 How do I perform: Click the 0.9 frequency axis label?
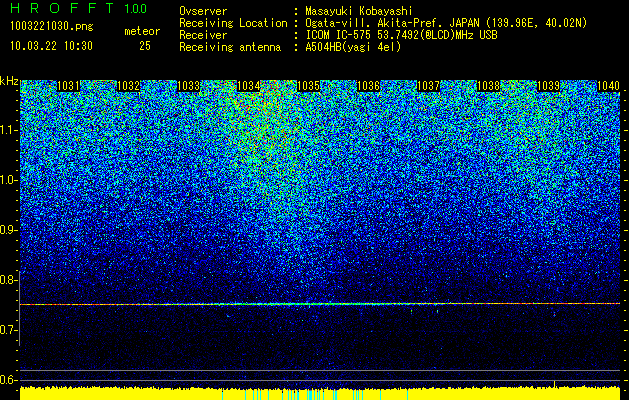[x=8, y=230]
